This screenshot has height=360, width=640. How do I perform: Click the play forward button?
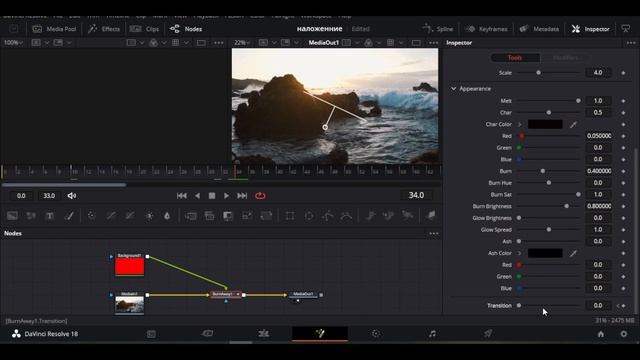[x=226, y=196]
